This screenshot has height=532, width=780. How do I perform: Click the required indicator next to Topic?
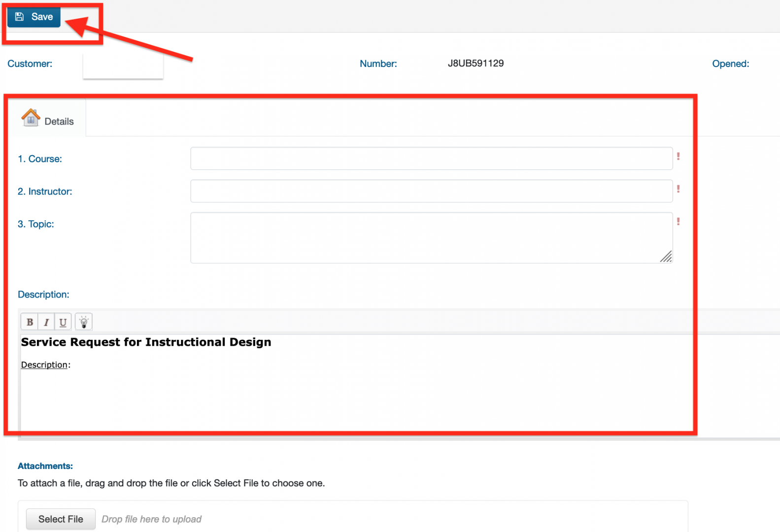click(678, 222)
